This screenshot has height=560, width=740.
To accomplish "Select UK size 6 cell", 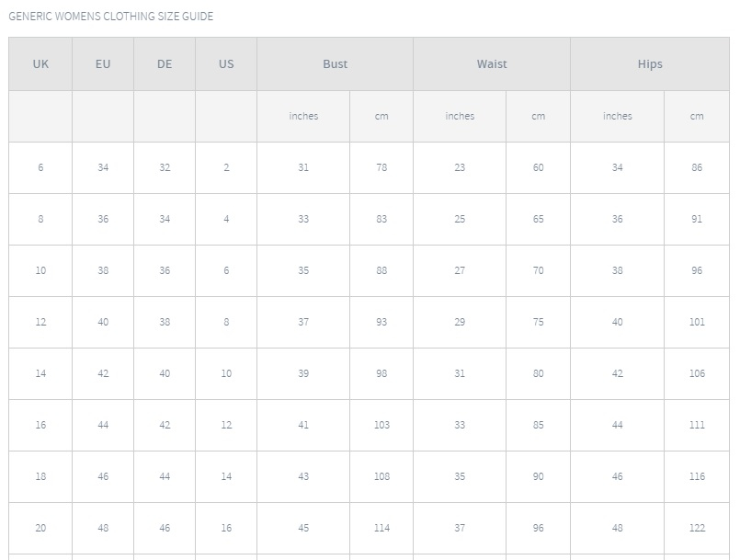I will tap(40, 167).
